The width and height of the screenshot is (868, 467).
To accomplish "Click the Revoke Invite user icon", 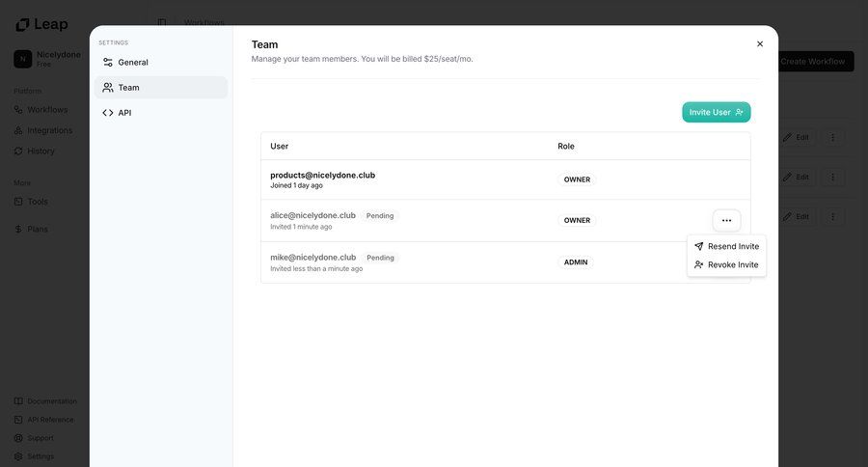I will coord(698,264).
